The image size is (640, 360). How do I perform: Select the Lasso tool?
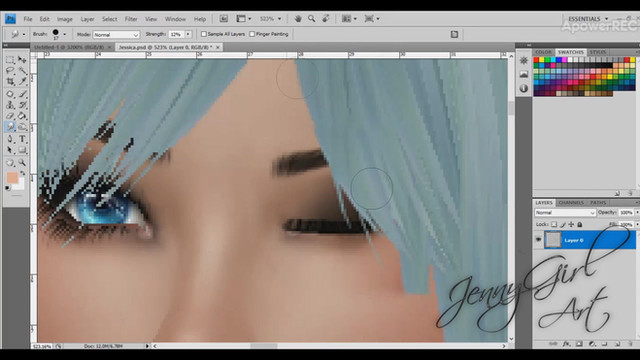click(x=10, y=71)
